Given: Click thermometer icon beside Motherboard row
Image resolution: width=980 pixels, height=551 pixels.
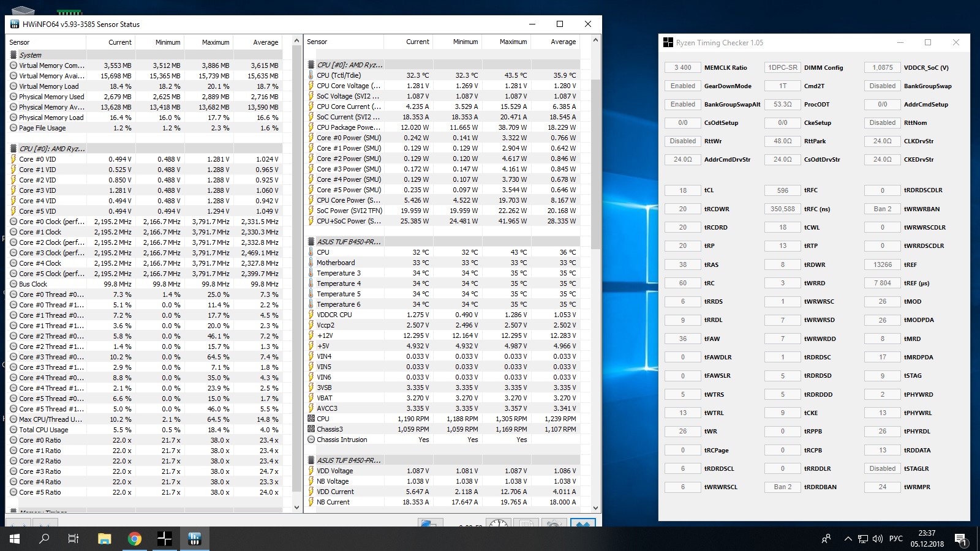Looking at the screenshot, I should coord(311,263).
